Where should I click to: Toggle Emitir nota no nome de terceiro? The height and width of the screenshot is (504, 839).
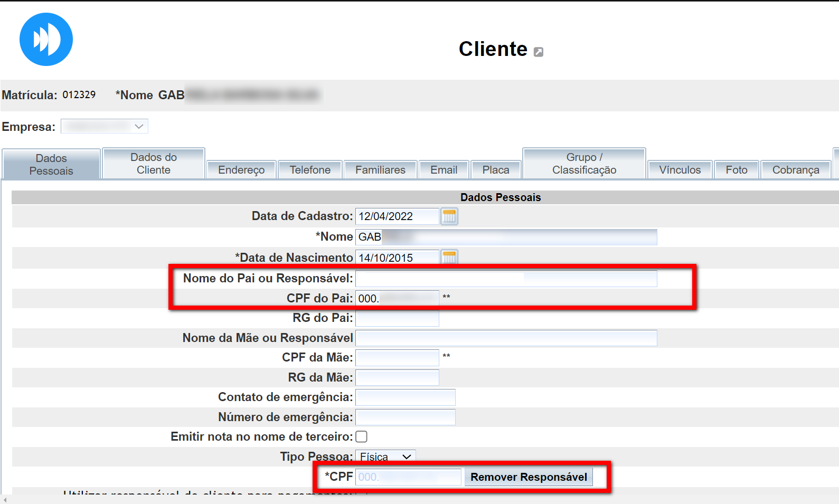[362, 436]
